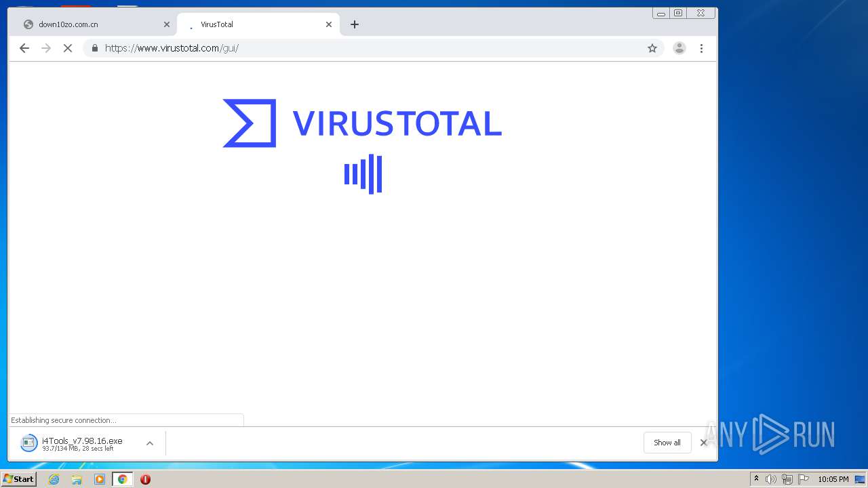Click the VIRUSTOTAL title text

(x=397, y=123)
